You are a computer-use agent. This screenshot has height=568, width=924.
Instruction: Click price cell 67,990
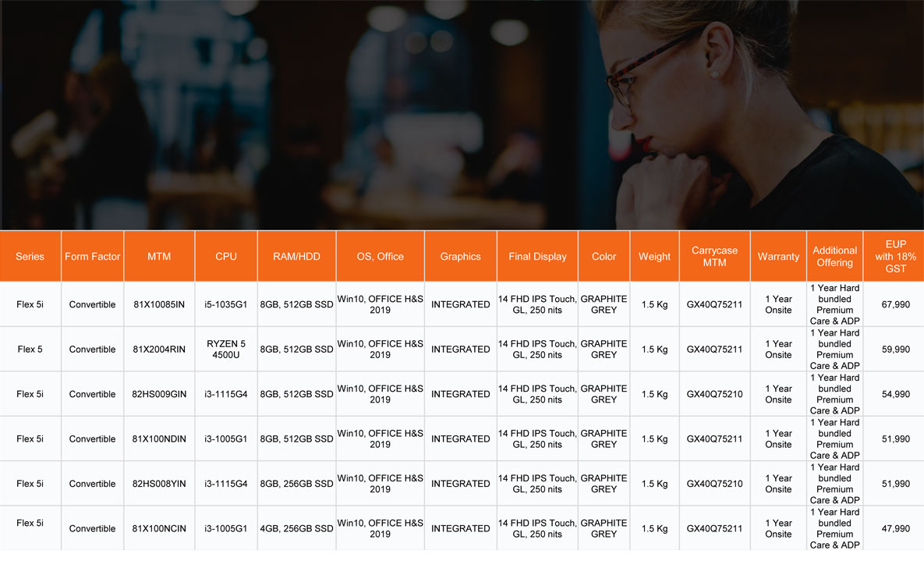tap(895, 304)
